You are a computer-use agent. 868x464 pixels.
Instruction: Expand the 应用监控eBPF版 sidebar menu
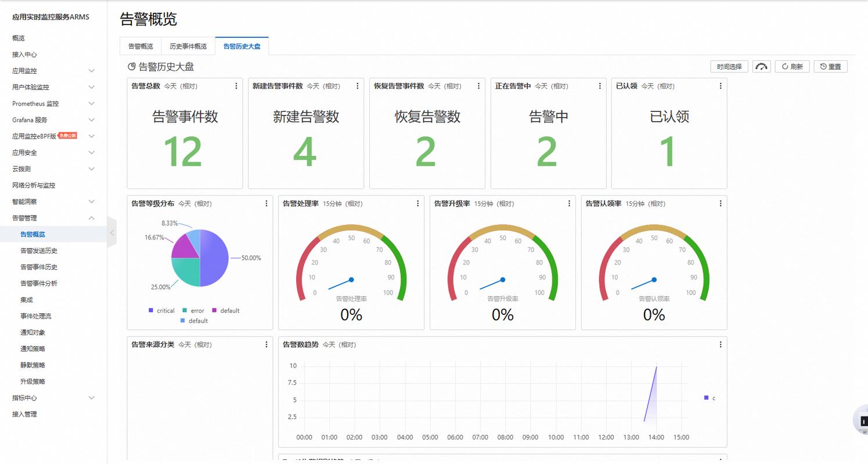[x=91, y=136]
